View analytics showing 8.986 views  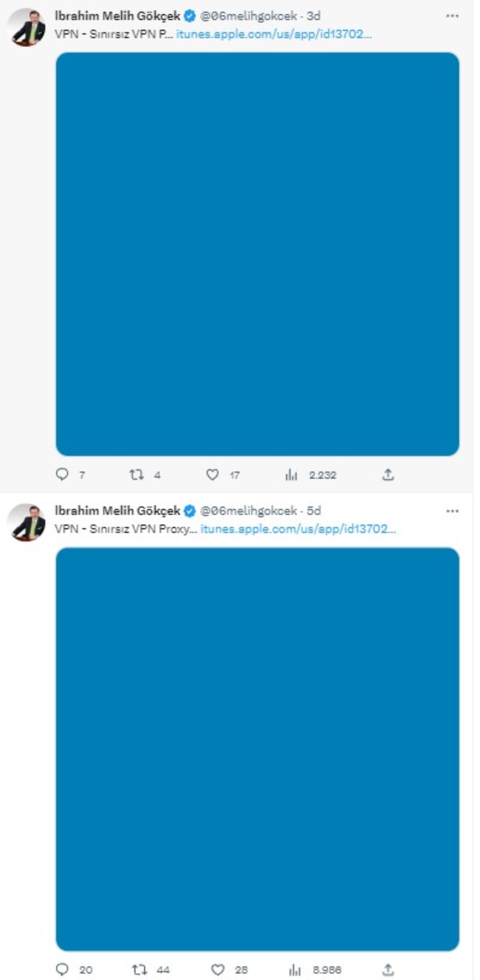click(x=295, y=970)
